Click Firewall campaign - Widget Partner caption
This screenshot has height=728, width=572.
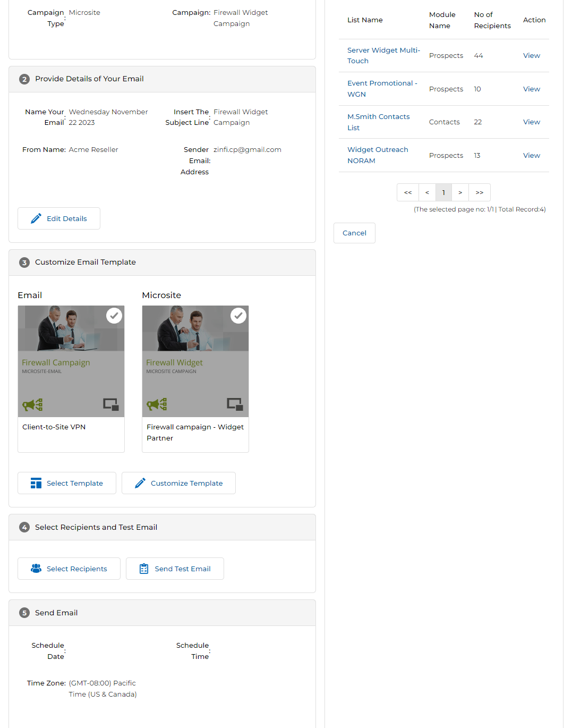(195, 433)
